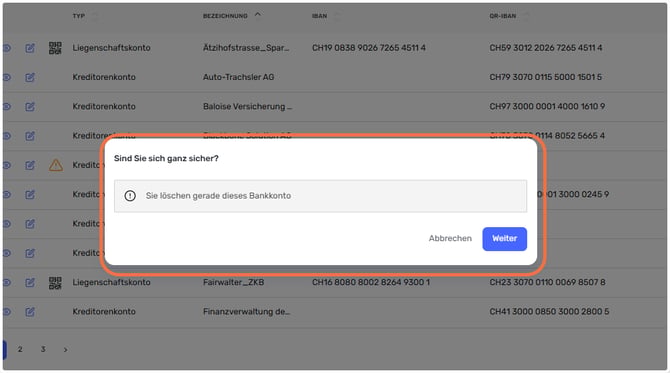The image size is (670, 373).
Task: Go to page 2 of the list
Action: pos(20,349)
